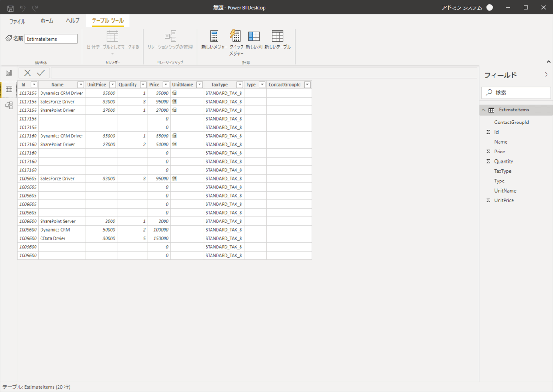Click 新しい列 column icon

click(254, 36)
